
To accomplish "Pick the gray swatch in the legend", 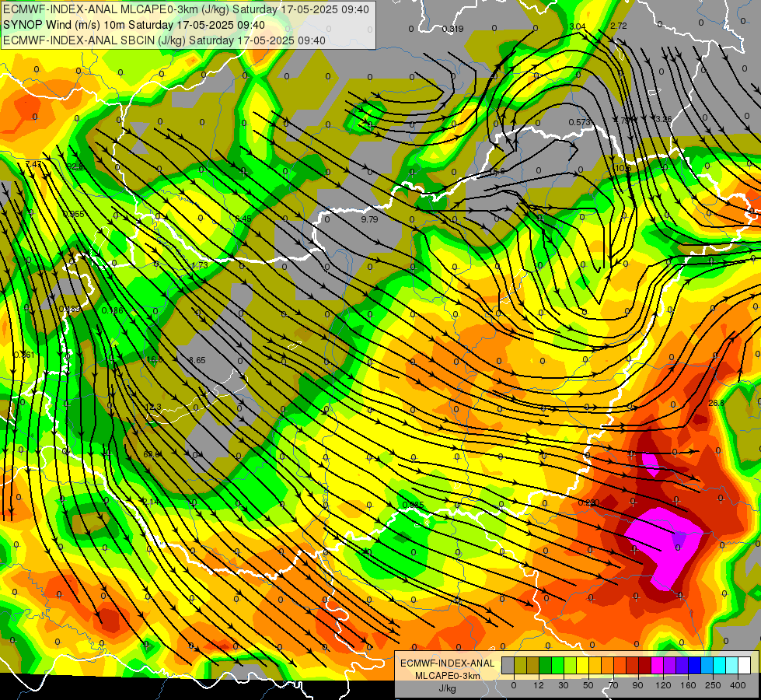I will 508,665.
